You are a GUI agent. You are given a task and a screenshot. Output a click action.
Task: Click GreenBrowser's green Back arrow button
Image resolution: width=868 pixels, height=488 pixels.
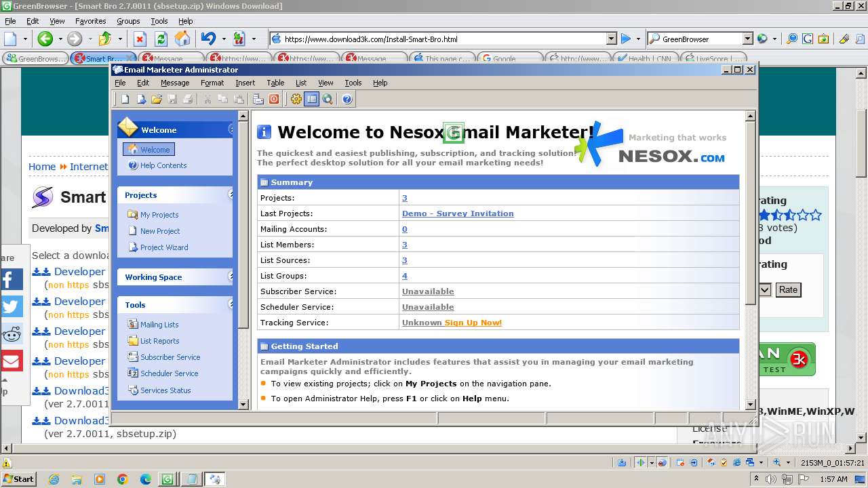(45, 39)
